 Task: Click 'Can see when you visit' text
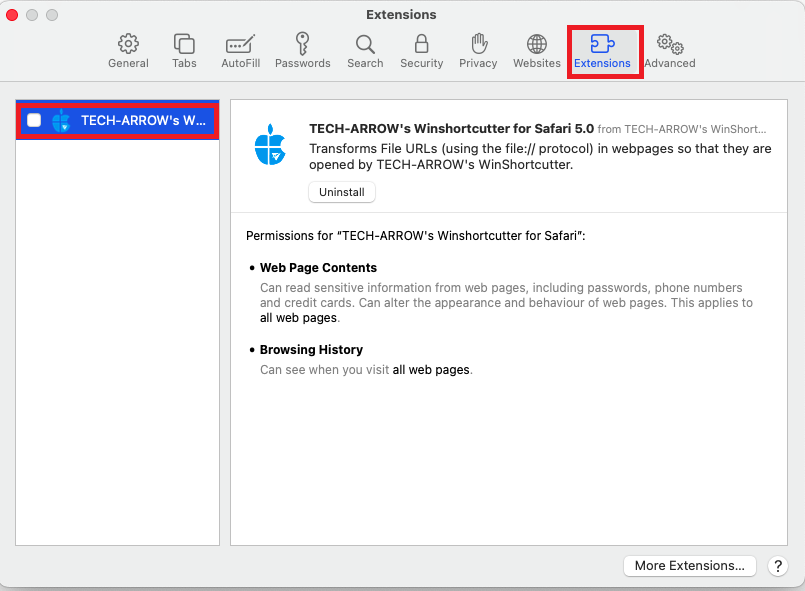324,370
